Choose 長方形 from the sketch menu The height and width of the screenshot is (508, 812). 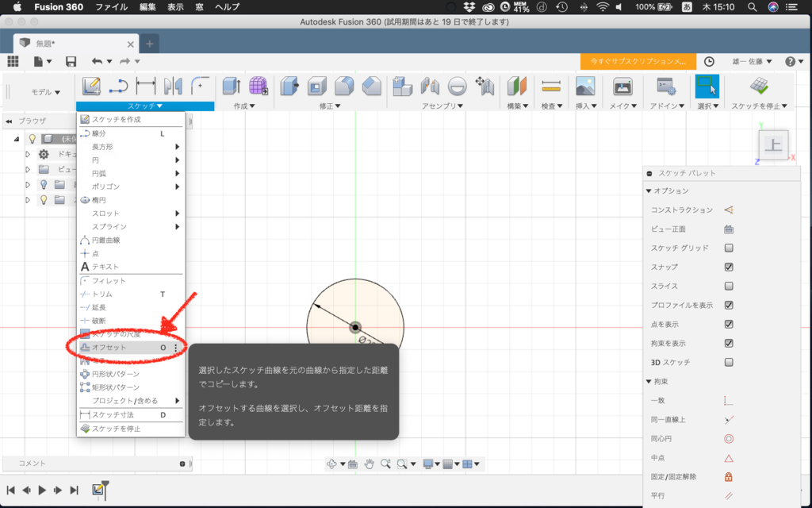point(131,147)
